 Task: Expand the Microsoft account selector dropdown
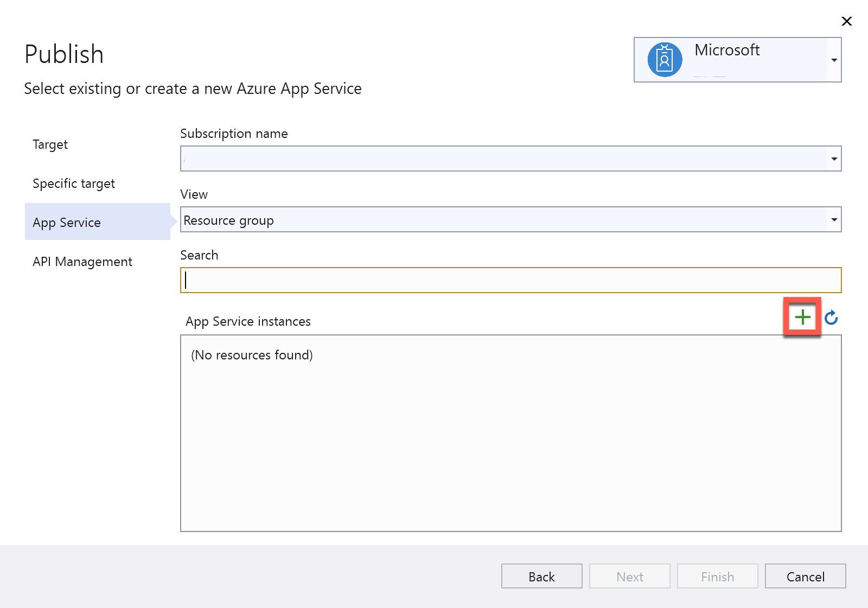834,60
